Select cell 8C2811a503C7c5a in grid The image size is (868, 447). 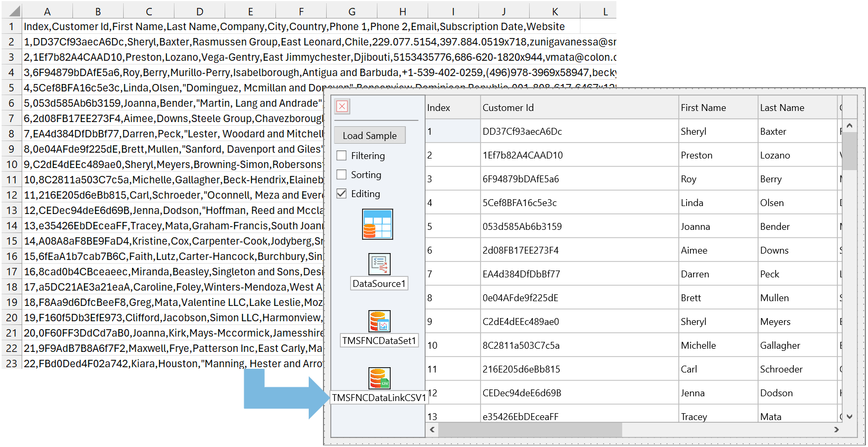579,345
